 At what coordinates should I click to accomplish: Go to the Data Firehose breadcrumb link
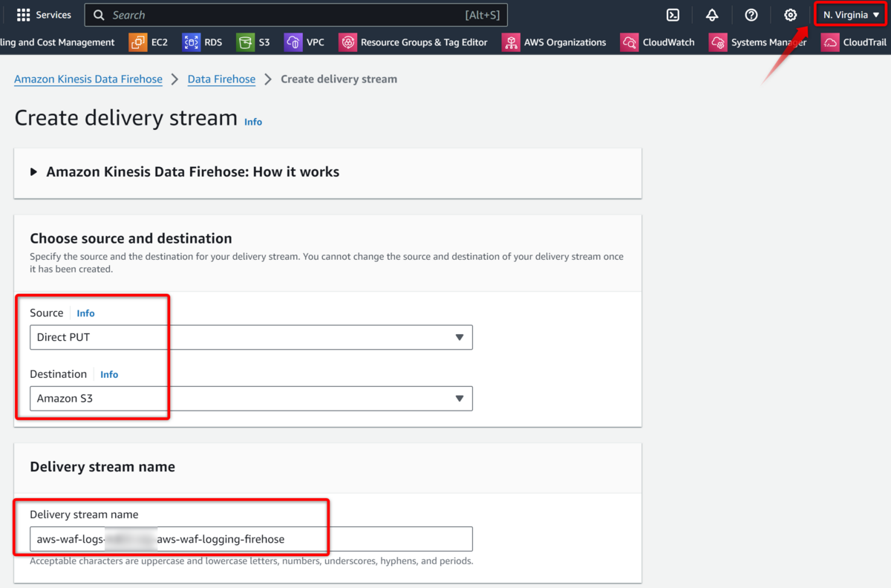(x=221, y=79)
